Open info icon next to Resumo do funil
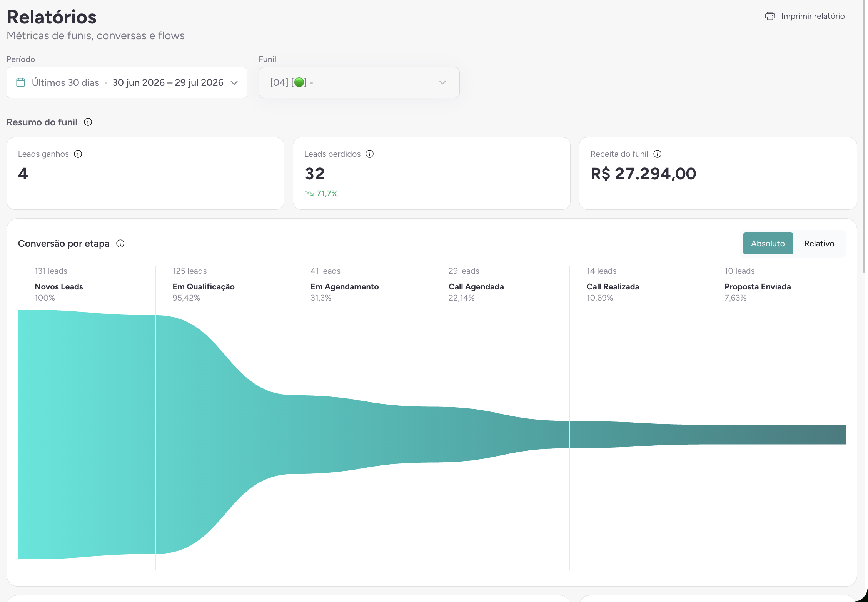The height and width of the screenshot is (602, 868). click(x=88, y=122)
